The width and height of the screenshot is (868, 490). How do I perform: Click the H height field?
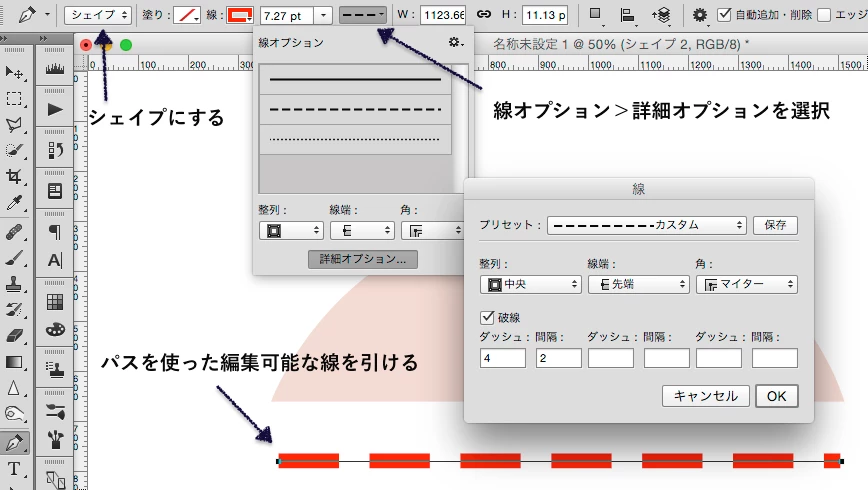[545, 15]
